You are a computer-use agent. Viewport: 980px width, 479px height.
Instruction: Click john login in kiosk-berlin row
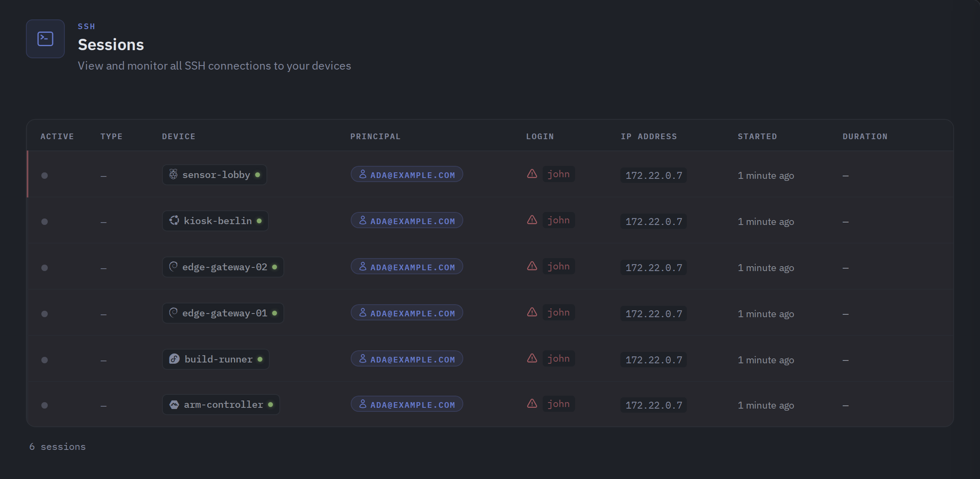(x=559, y=220)
